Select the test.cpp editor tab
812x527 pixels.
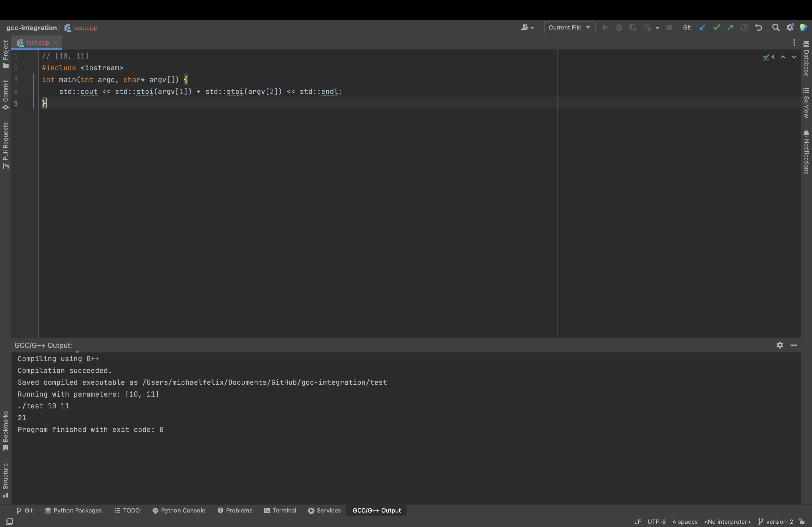click(x=37, y=43)
